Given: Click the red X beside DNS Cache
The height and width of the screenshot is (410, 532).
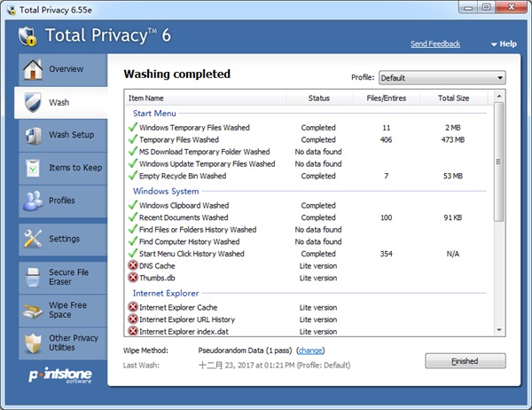Looking at the screenshot, I should pos(133,266).
